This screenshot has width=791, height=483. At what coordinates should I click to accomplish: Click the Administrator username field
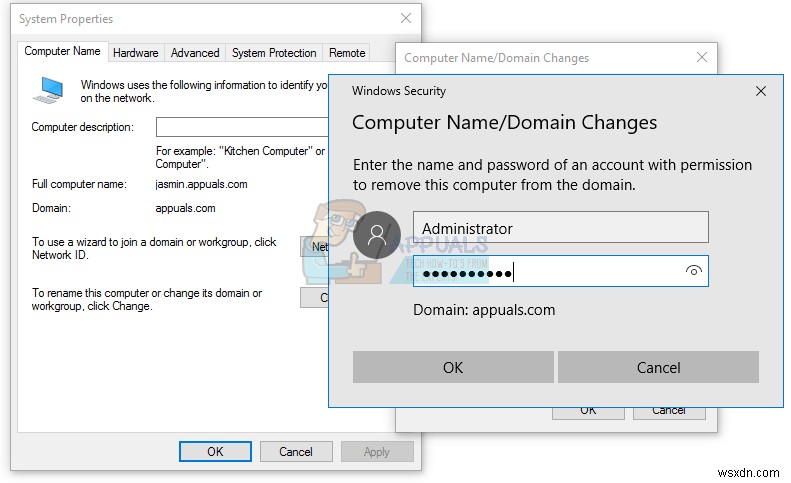coord(560,228)
